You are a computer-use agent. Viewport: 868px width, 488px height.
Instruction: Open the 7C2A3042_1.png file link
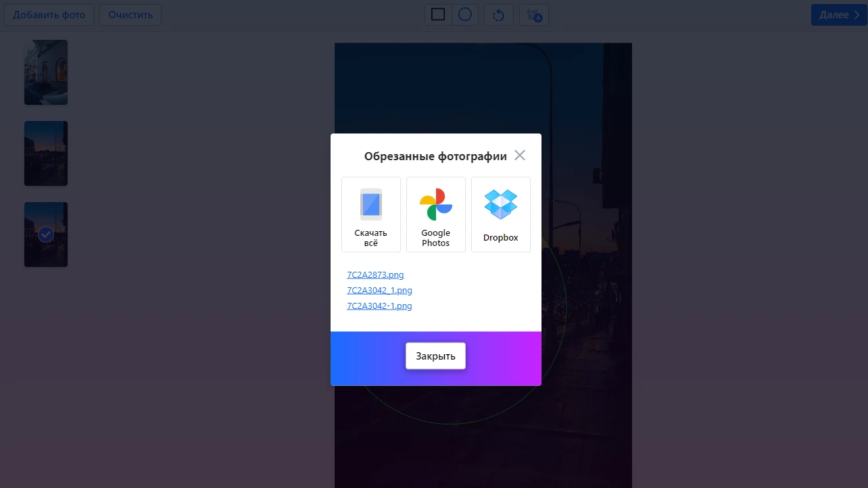pos(379,291)
